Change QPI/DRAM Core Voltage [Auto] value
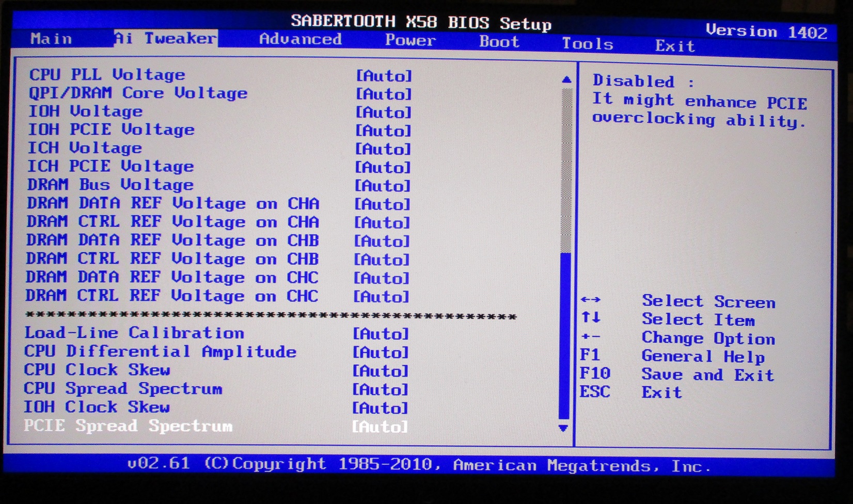 click(384, 94)
